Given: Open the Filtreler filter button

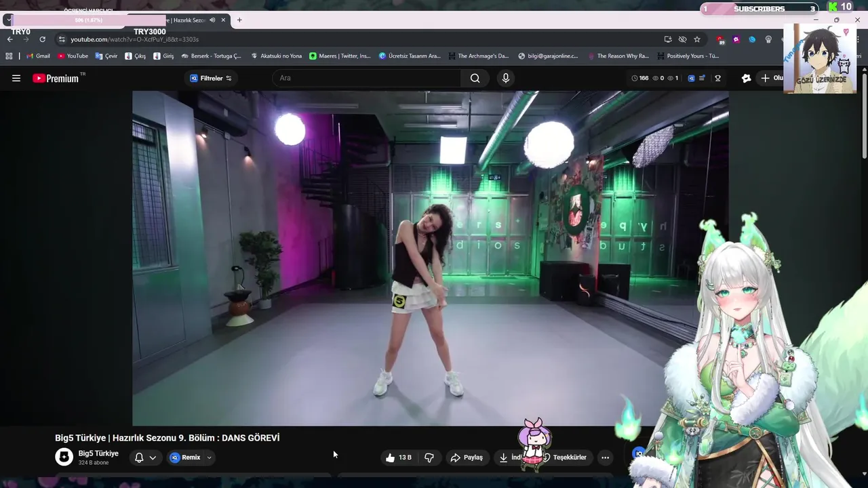Looking at the screenshot, I should pos(211,78).
